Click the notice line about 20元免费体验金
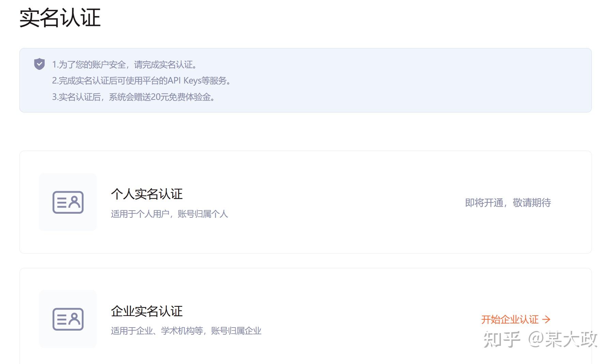Image resolution: width=613 pixels, height=364 pixels. tap(134, 97)
